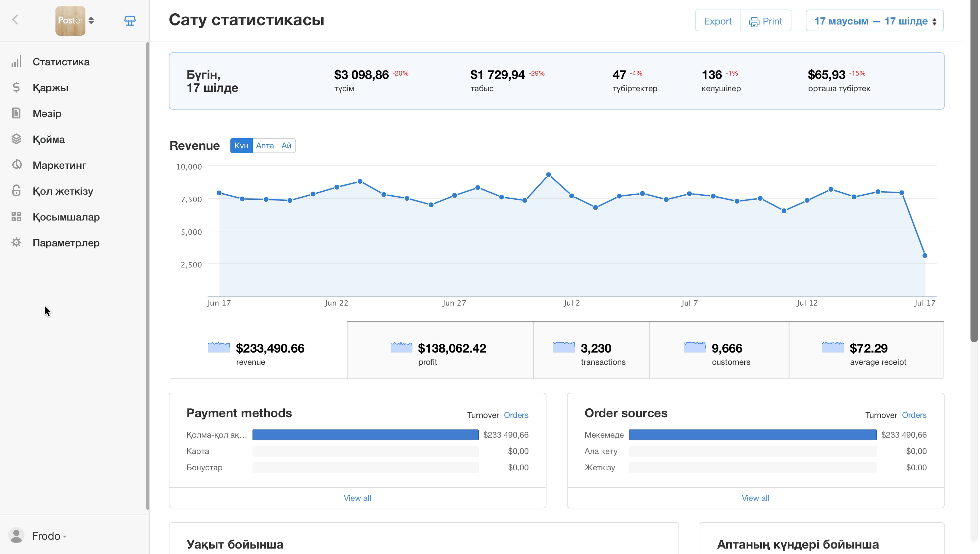The image size is (980, 554).
Task: Switch revenue chart to Ай view
Action: tap(287, 146)
